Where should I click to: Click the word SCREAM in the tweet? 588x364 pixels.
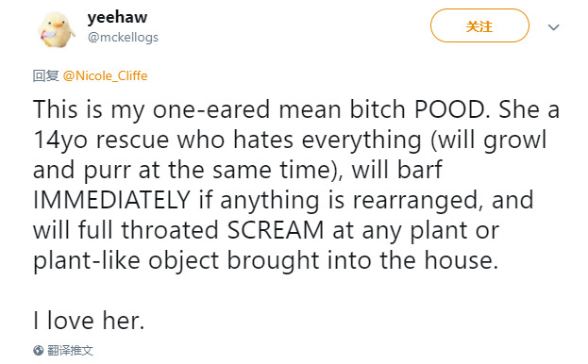[276, 230]
